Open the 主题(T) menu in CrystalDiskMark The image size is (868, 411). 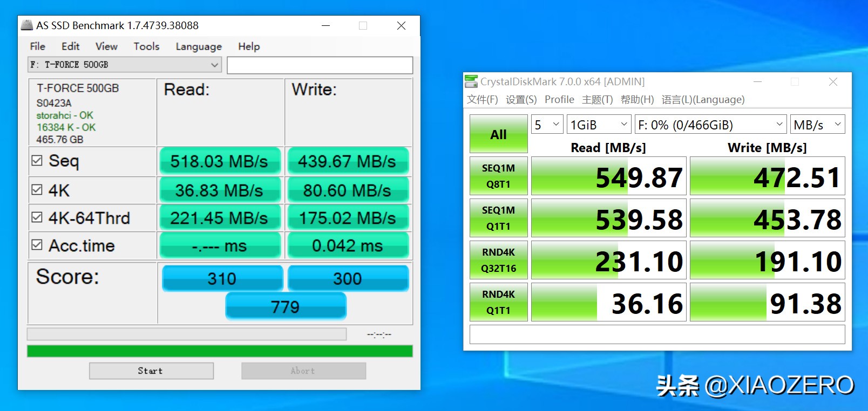pyautogui.click(x=598, y=99)
